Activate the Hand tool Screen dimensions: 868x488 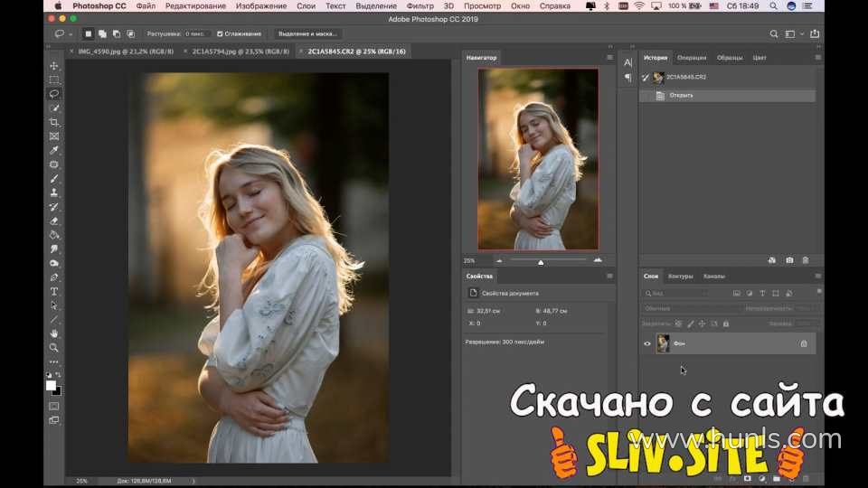pyautogui.click(x=54, y=333)
